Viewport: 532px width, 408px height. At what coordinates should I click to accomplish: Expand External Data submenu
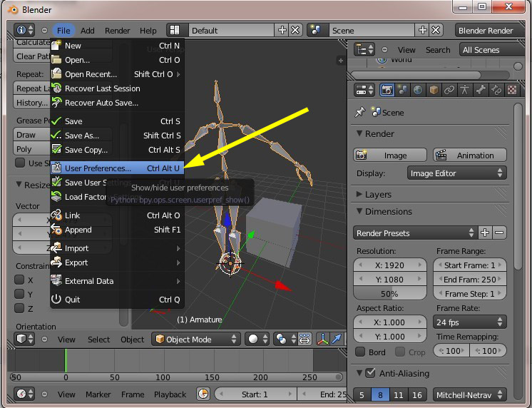click(117, 281)
